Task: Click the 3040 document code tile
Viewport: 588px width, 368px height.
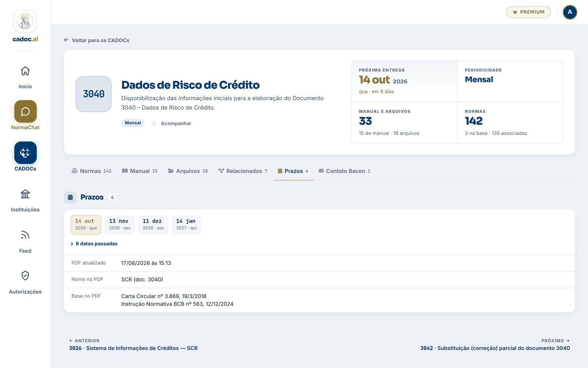Action: (x=93, y=94)
